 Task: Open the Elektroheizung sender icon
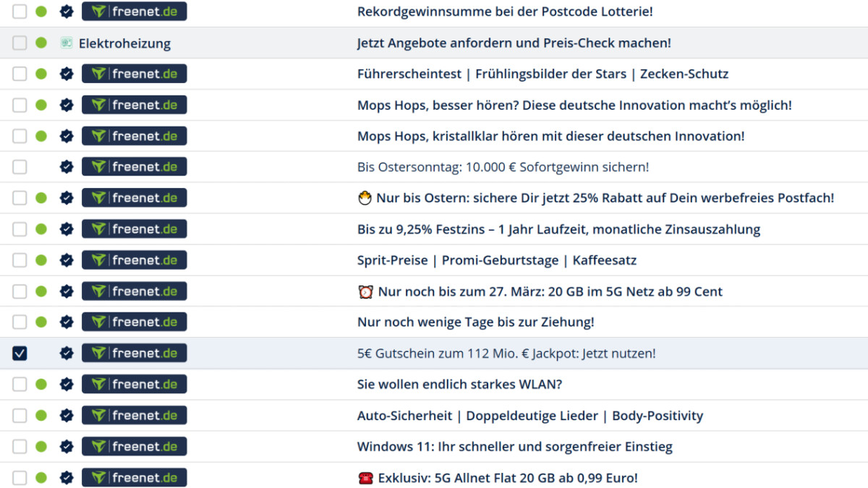[67, 42]
